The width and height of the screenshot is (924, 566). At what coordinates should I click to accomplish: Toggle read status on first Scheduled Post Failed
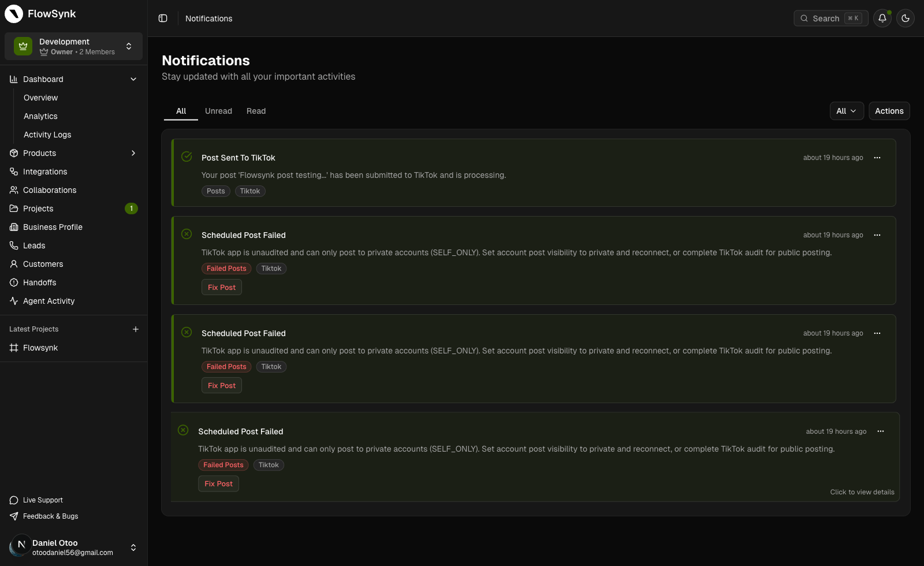[186, 234]
